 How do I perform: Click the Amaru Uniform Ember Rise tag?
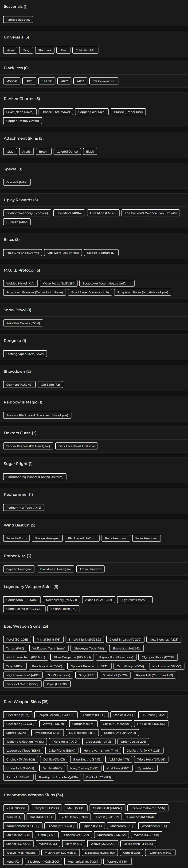(x=90, y=569)
